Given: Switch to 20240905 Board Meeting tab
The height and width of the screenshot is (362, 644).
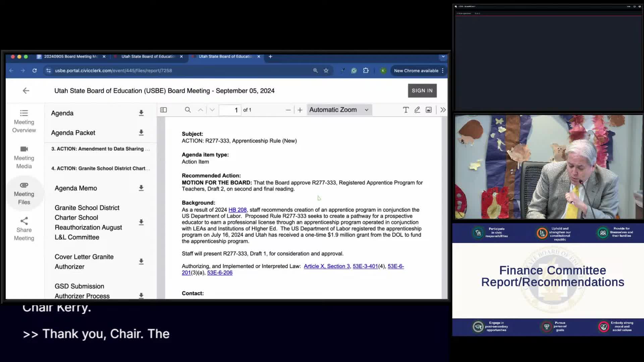Looking at the screenshot, I should click(70, 57).
